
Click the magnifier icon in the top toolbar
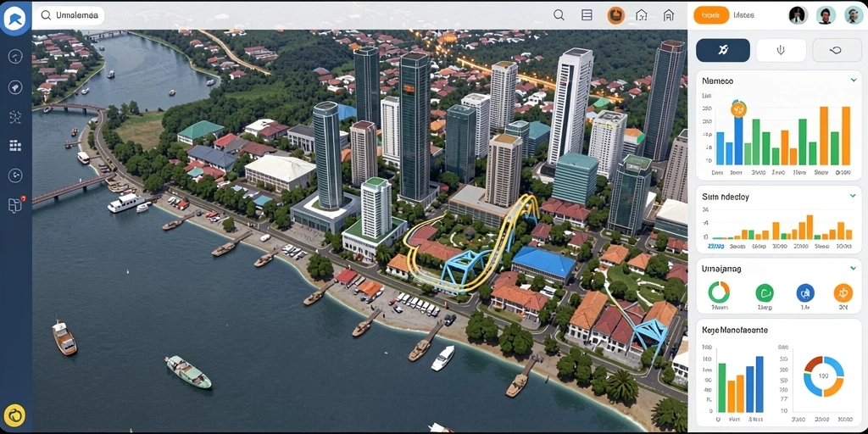coord(559,15)
